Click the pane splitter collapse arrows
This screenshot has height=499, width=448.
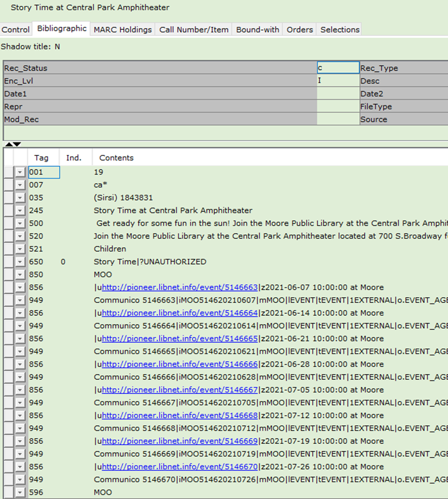[x=13, y=144]
